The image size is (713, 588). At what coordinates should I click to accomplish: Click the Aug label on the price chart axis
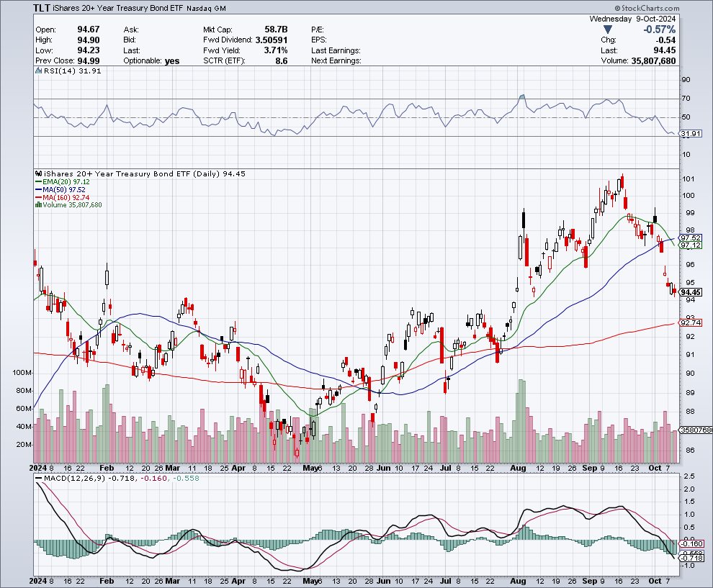tap(518, 468)
